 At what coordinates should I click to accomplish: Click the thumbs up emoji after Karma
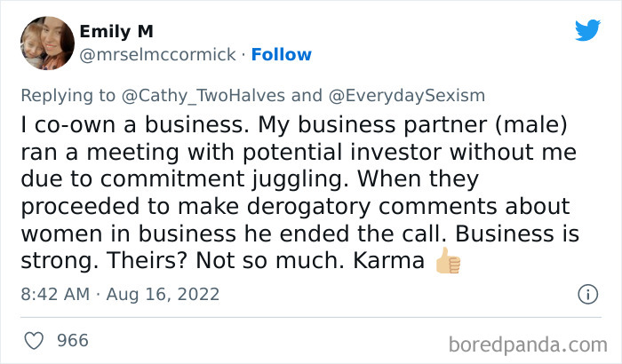click(447, 263)
